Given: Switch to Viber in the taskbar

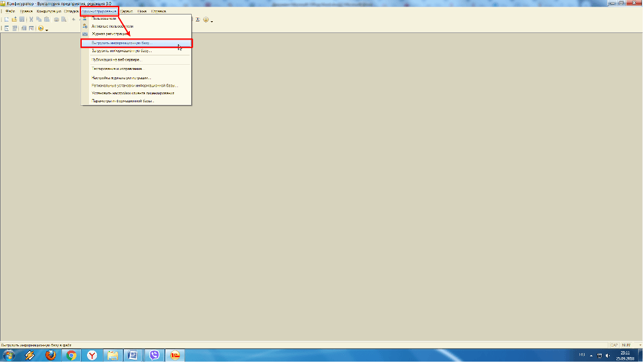Looking at the screenshot, I should pos(154,355).
